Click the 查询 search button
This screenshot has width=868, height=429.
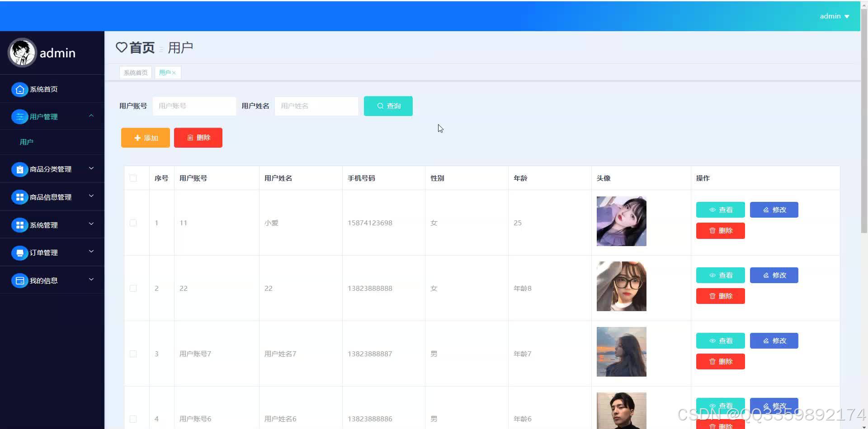point(388,106)
